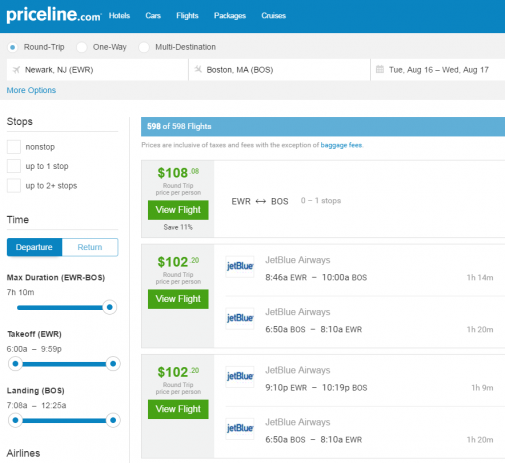Enable the up to 1 stop checkbox
Viewport: 505px width, 463px height.
(14, 166)
